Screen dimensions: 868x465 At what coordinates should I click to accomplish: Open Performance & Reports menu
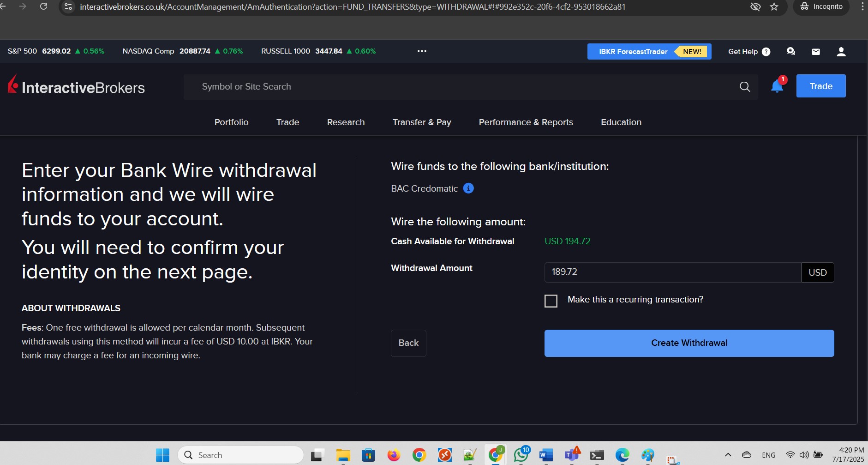[x=526, y=122]
